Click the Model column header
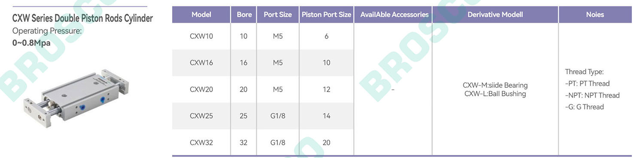 click(201, 15)
